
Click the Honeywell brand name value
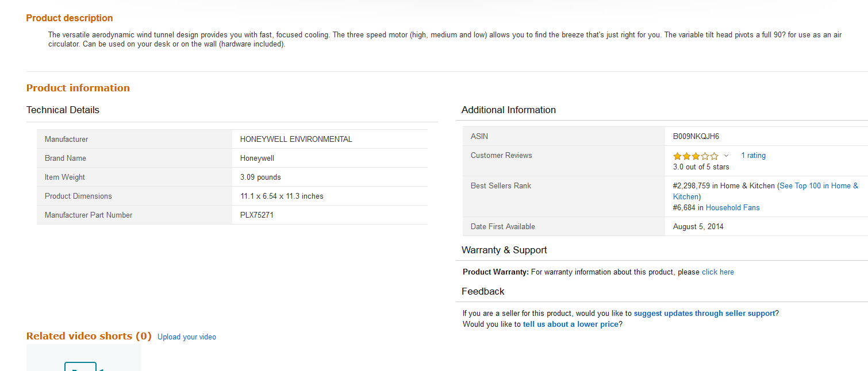pyautogui.click(x=257, y=159)
